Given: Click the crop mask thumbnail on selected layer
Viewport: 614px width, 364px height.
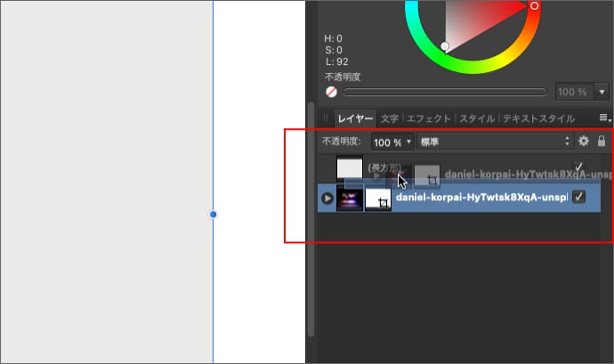Looking at the screenshot, I should click(x=378, y=198).
